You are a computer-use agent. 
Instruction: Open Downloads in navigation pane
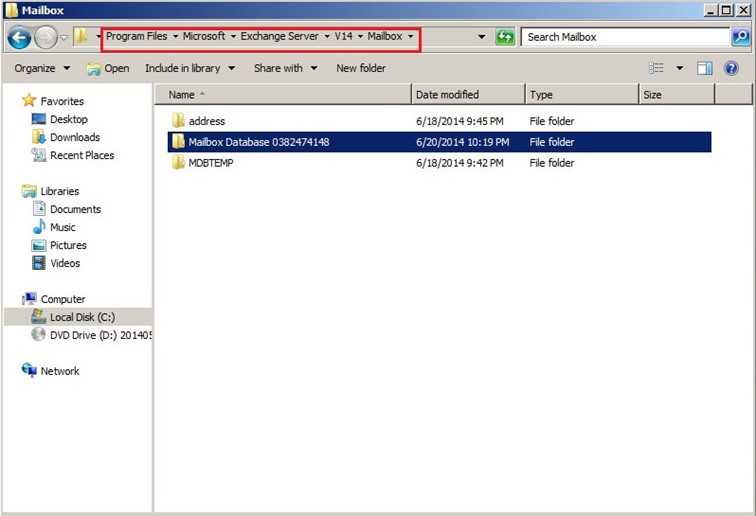point(75,137)
